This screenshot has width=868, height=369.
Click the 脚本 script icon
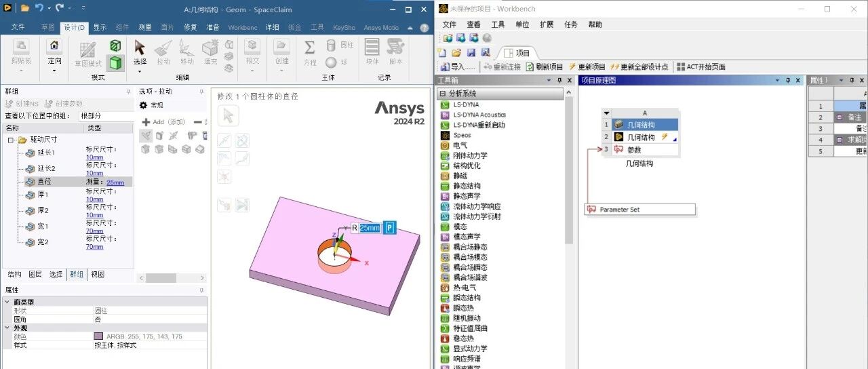coord(395,47)
